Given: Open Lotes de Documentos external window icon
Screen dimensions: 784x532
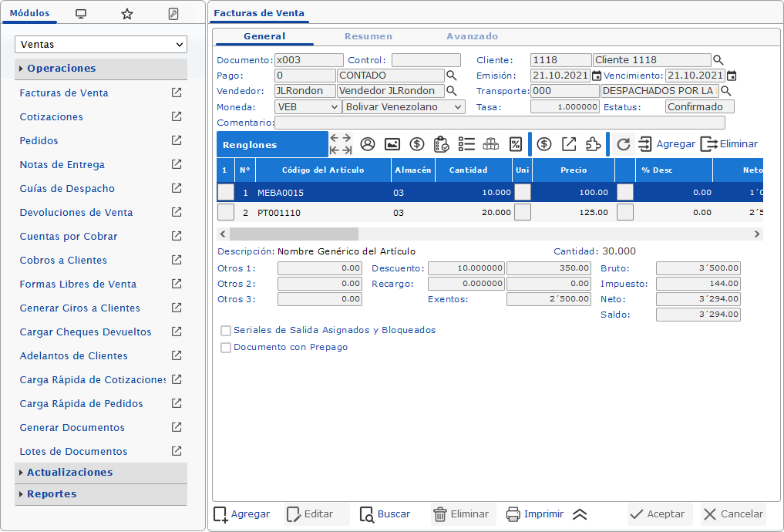Looking at the screenshot, I should 177,451.
